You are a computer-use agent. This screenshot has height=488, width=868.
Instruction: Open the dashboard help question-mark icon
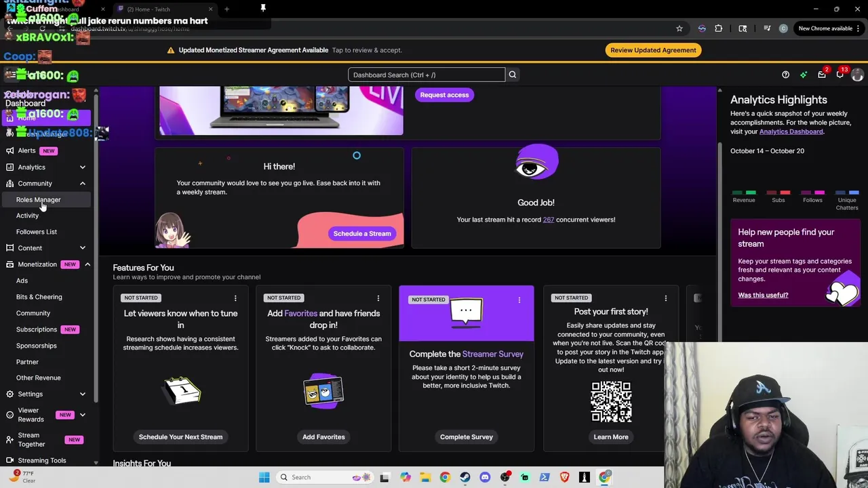pyautogui.click(x=785, y=75)
